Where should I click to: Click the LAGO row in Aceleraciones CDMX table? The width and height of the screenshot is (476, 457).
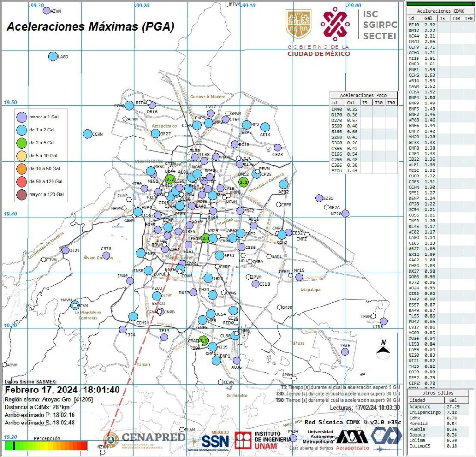[x=440, y=237]
